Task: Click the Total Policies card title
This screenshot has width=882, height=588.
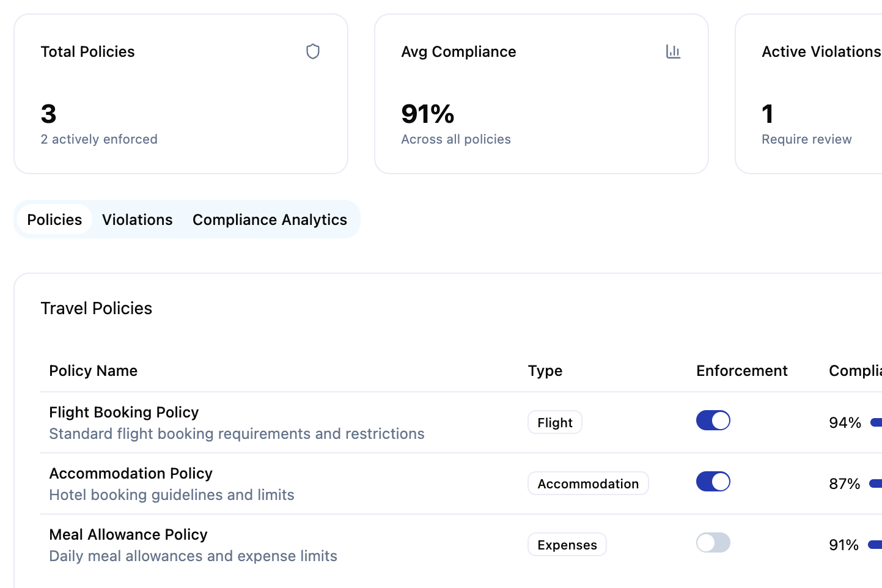Action: point(88,52)
